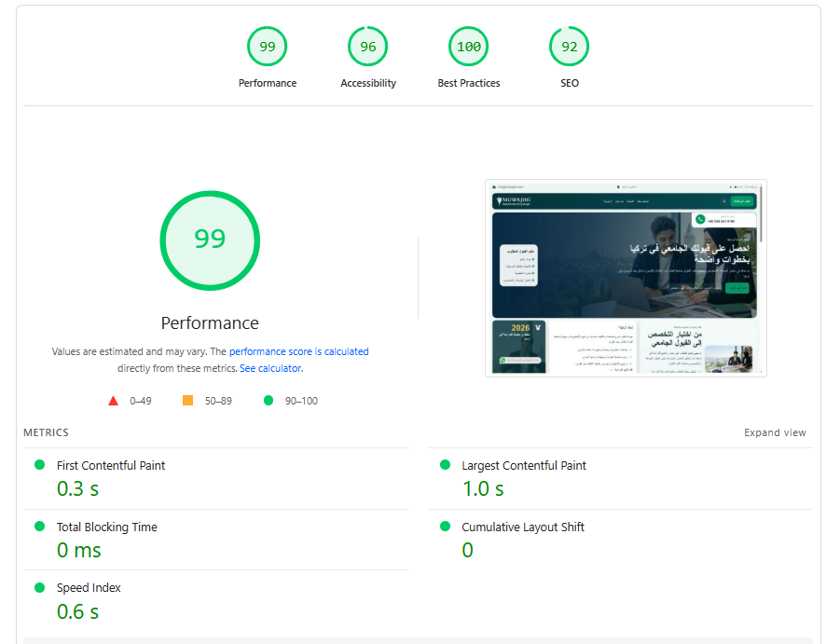Click the 'Best Practices' label under the gauge
This screenshot has width=826, height=644.
[468, 83]
